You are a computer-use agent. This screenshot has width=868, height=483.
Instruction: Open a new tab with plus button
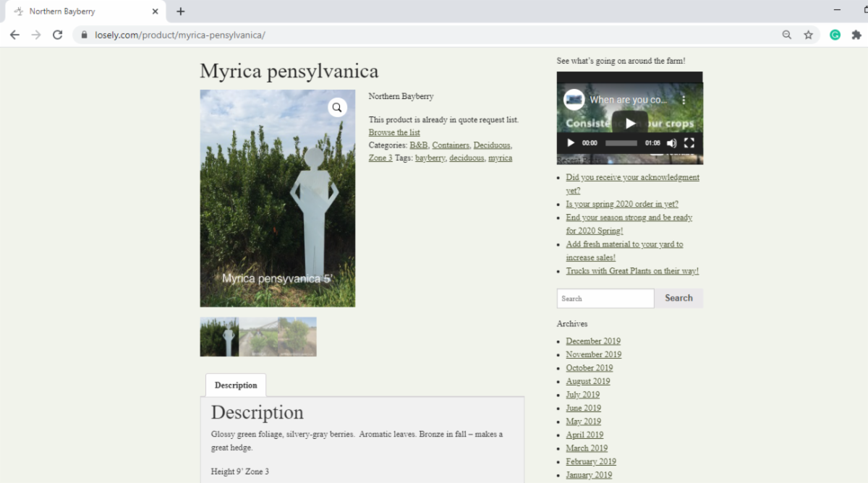coord(181,12)
